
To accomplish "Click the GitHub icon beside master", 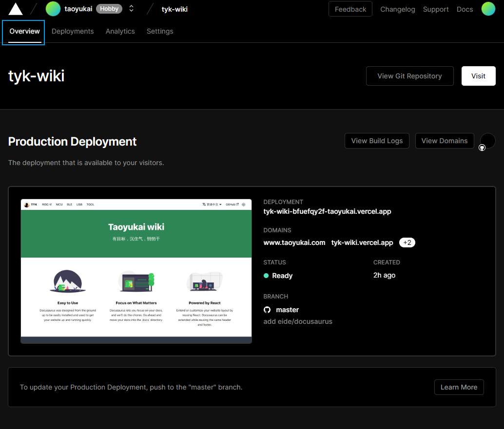I will [x=267, y=310].
